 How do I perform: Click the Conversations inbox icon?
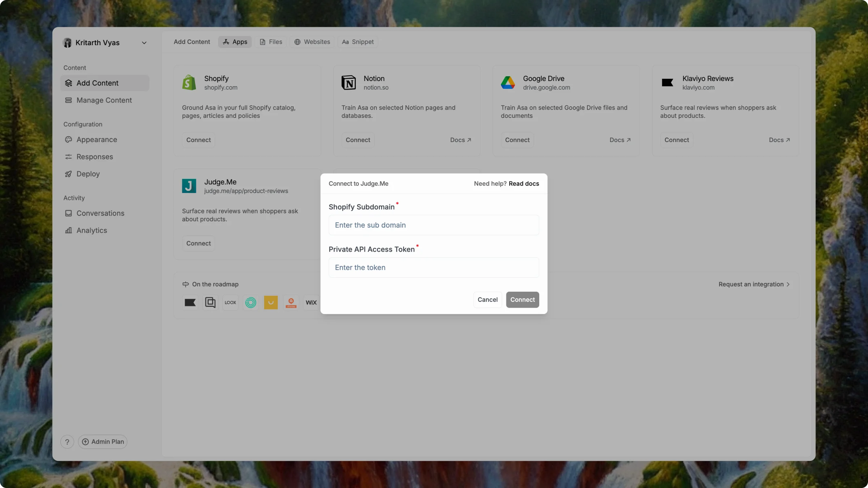pyautogui.click(x=68, y=213)
